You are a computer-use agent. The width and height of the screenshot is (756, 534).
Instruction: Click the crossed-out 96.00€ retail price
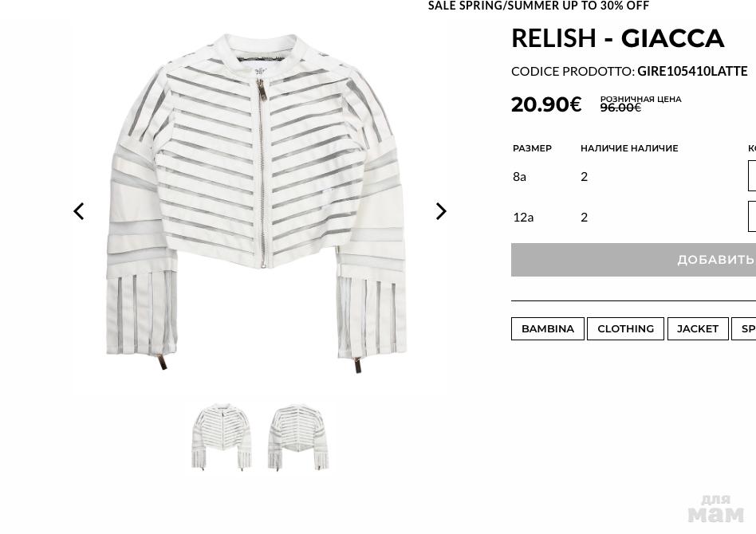click(620, 108)
